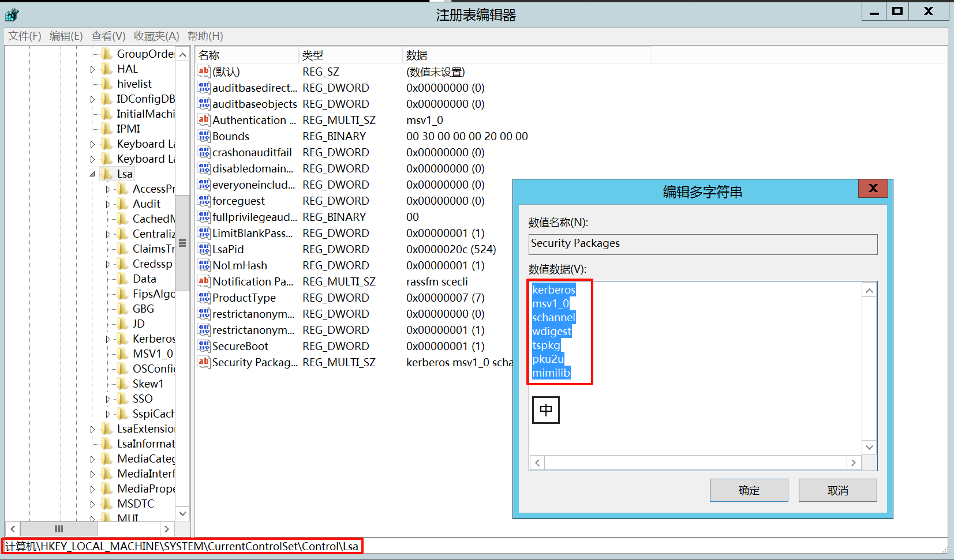This screenshot has height=560, width=954.
Task: Open the 文件(F) menu
Action: click(x=24, y=36)
